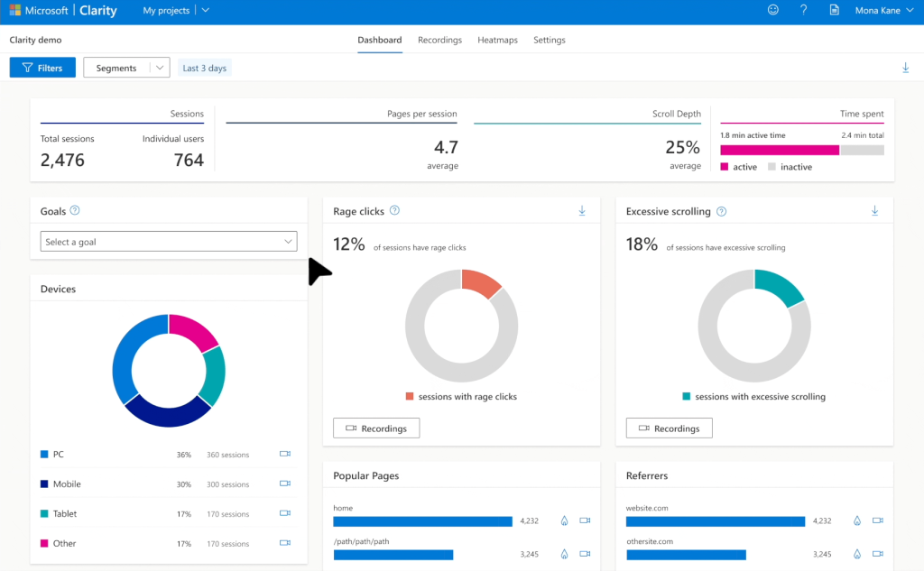This screenshot has height=571, width=924.
Task: Switch to the Heatmaps tab
Action: point(497,40)
